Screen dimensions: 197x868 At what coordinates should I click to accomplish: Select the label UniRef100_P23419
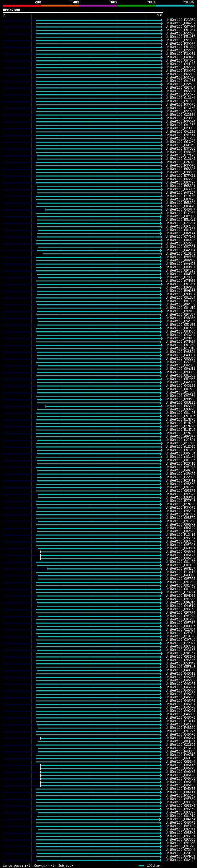click(180, 481)
